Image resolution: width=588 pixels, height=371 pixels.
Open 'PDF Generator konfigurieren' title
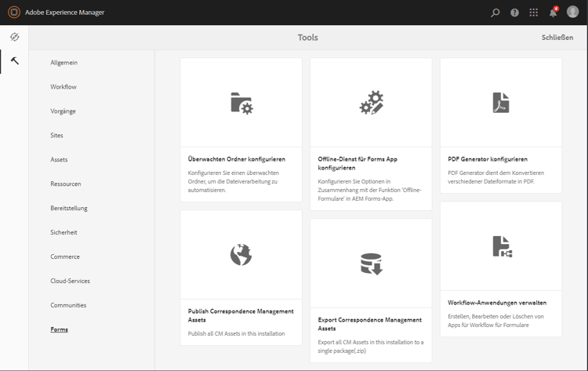pos(488,159)
